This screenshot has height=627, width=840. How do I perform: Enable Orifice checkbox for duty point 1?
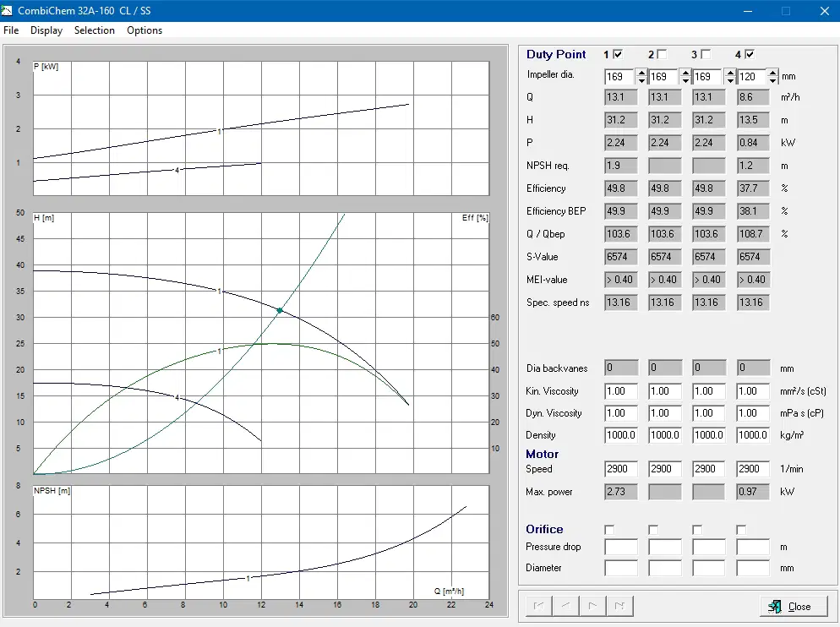[609, 530]
